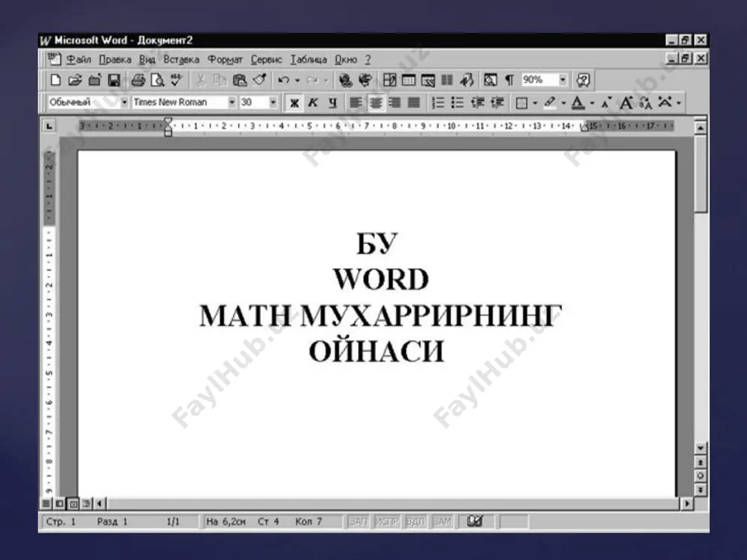The width and height of the screenshot is (747, 560).
Task: Switch to page layout view button
Action: pyautogui.click(x=73, y=503)
